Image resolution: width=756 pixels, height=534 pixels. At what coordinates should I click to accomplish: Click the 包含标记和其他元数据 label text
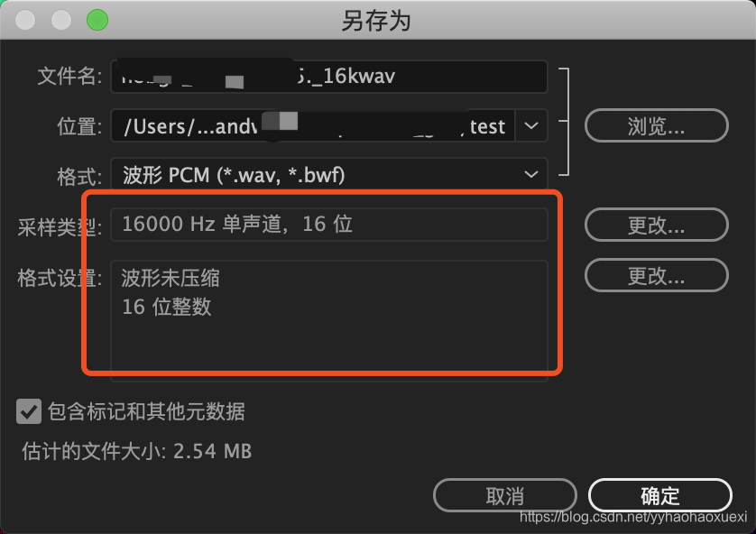click(x=146, y=411)
